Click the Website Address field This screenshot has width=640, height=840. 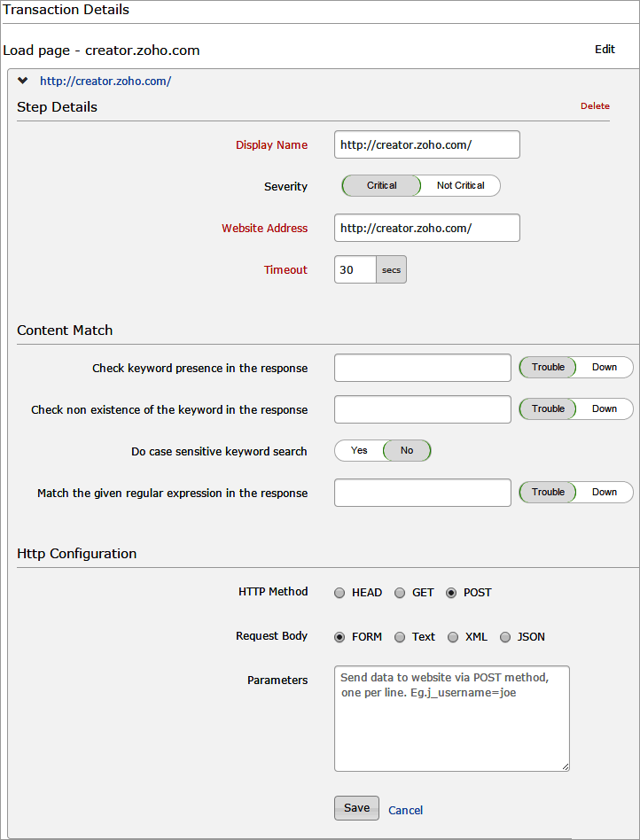[426, 228]
